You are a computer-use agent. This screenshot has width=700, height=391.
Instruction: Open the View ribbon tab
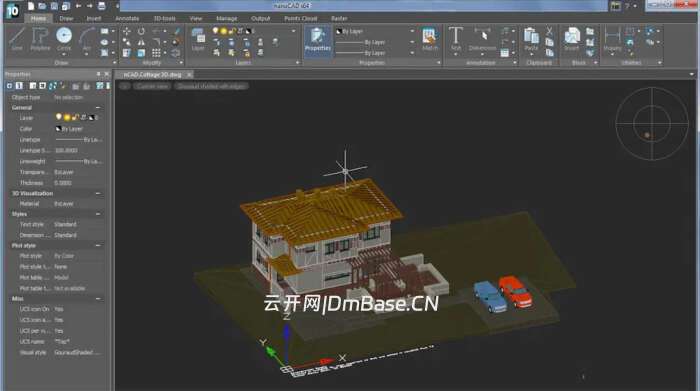point(196,18)
